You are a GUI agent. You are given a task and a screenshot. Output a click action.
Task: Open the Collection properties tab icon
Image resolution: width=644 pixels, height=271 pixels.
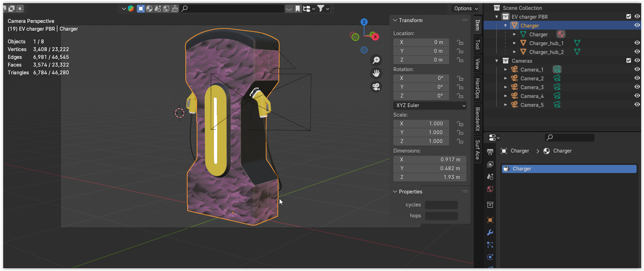pos(490,205)
